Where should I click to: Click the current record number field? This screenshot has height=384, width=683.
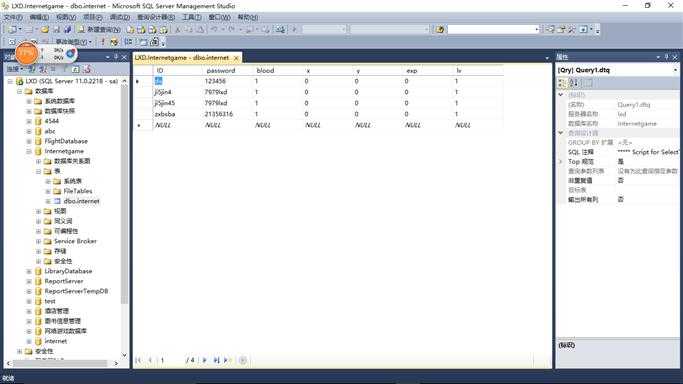tap(170, 360)
